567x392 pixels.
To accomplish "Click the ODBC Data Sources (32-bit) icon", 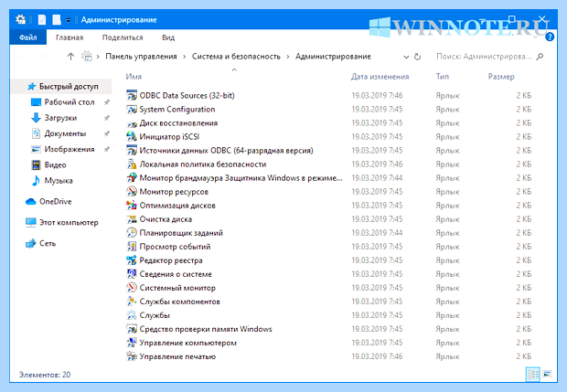I will [132, 95].
